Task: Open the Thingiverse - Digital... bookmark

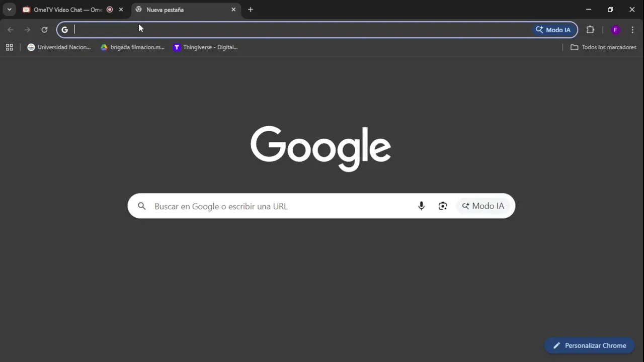Action: [205, 47]
